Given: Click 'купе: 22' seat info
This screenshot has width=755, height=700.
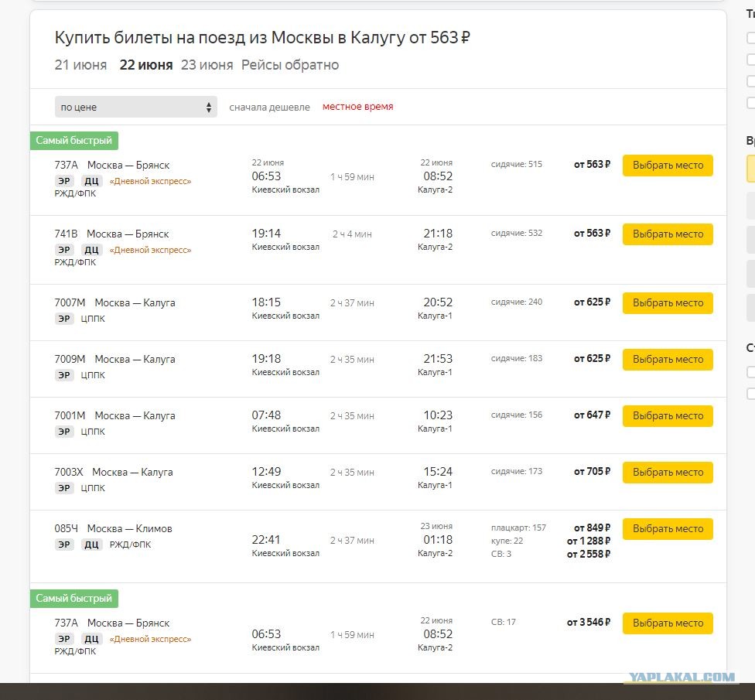Looking at the screenshot, I should click(x=507, y=541).
